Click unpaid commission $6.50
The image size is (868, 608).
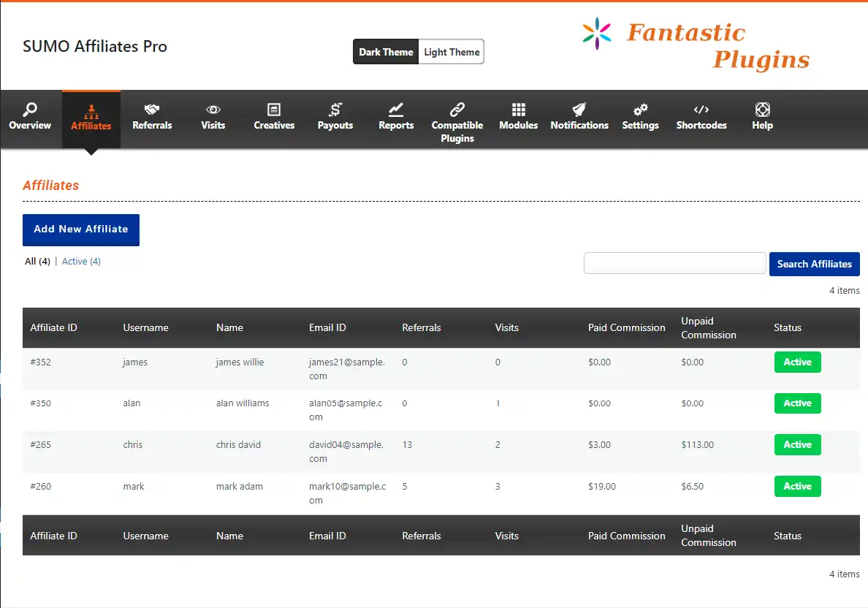click(692, 486)
